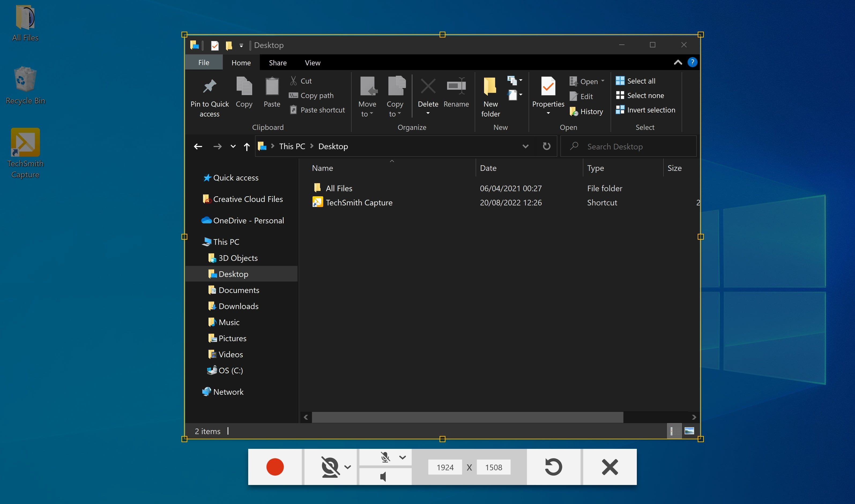The image size is (855, 504).
Task: Switch to the View ribbon tab
Action: coord(312,62)
